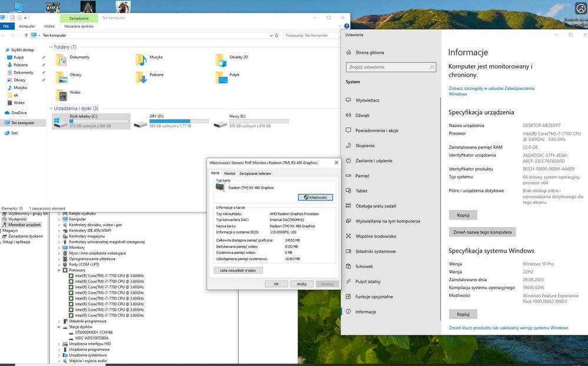This screenshot has height=366, width=588.
Task: Select the Nowy (E:) drive
Action: 251,121
